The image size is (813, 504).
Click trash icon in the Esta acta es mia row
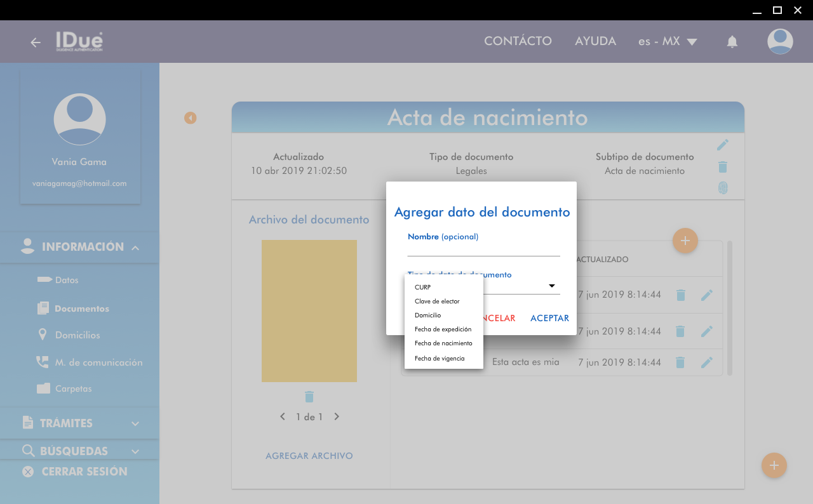pyautogui.click(x=680, y=362)
